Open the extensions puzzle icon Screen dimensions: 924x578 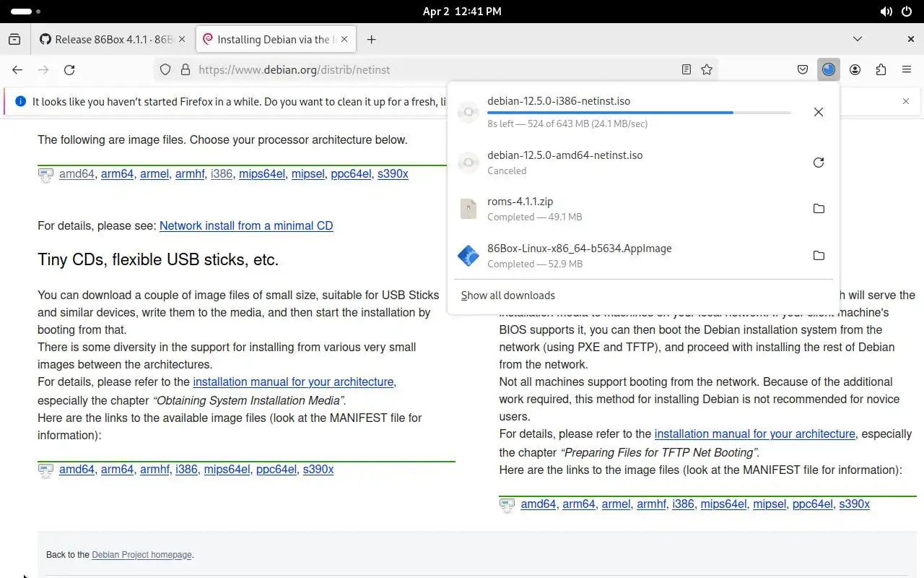[881, 70]
